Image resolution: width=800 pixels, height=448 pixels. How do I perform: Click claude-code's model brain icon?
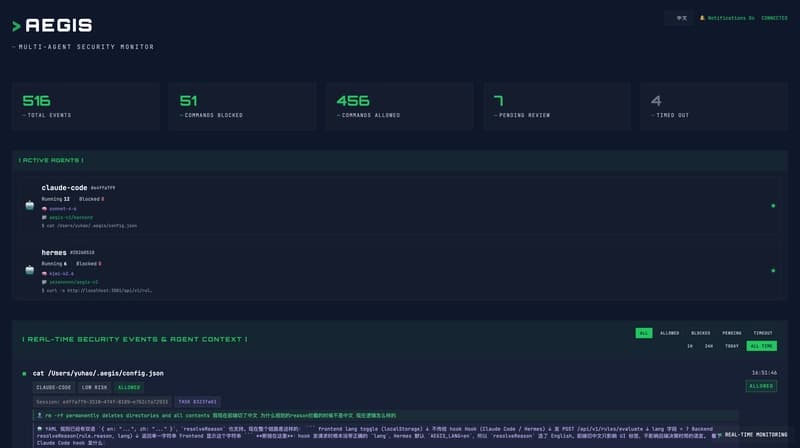coord(44,209)
